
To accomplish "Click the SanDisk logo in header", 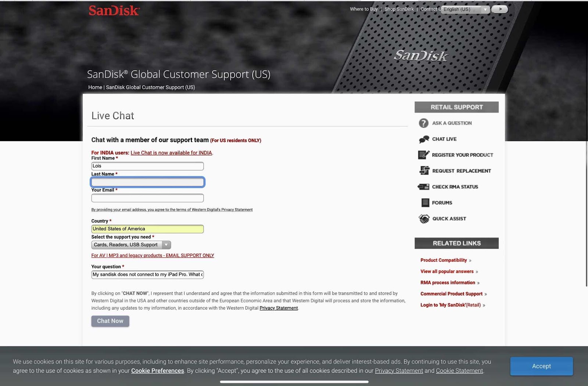I will point(114,10).
